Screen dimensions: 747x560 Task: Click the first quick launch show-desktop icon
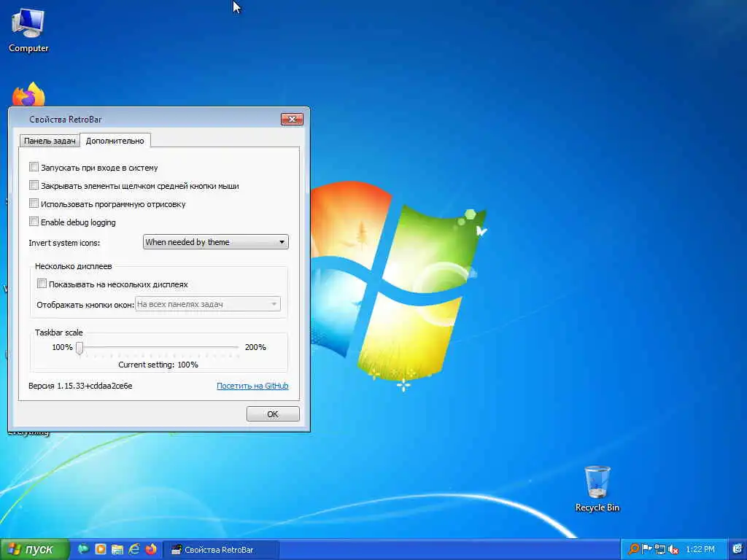tap(83, 550)
